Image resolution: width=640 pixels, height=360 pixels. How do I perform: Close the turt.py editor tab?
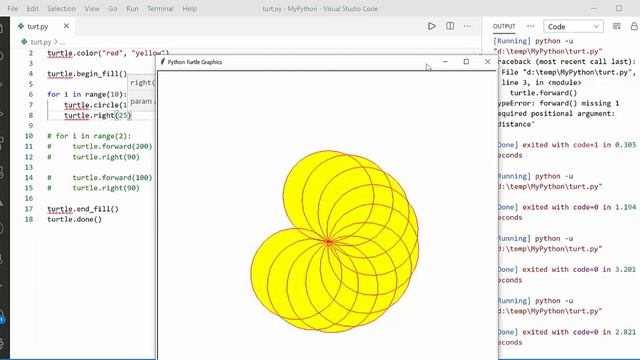click(66, 26)
